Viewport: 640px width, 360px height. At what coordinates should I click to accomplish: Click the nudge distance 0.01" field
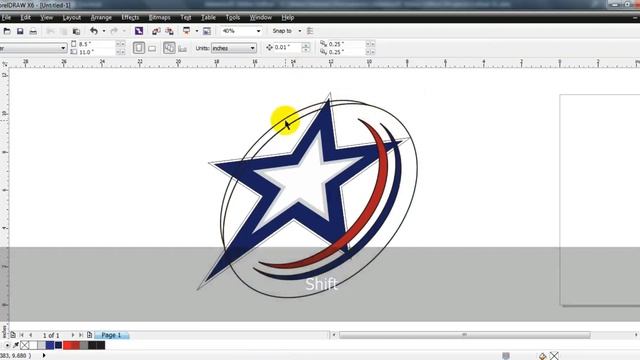[287, 48]
